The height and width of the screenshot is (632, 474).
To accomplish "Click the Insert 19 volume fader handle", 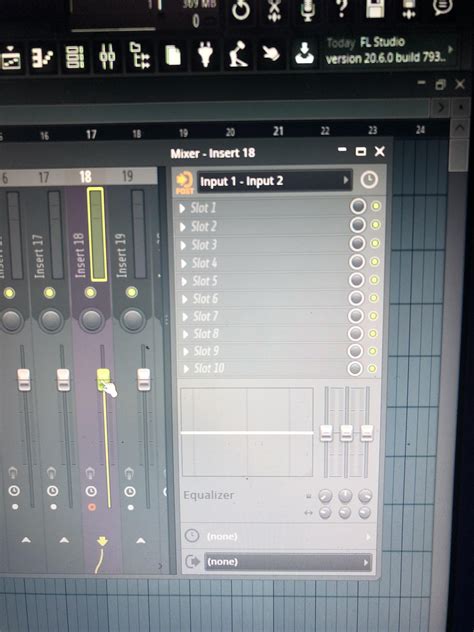I will click(144, 379).
